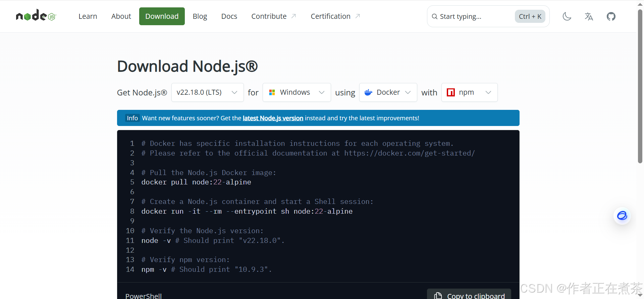
Task: Go to the Download page tab
Action: 162,16
